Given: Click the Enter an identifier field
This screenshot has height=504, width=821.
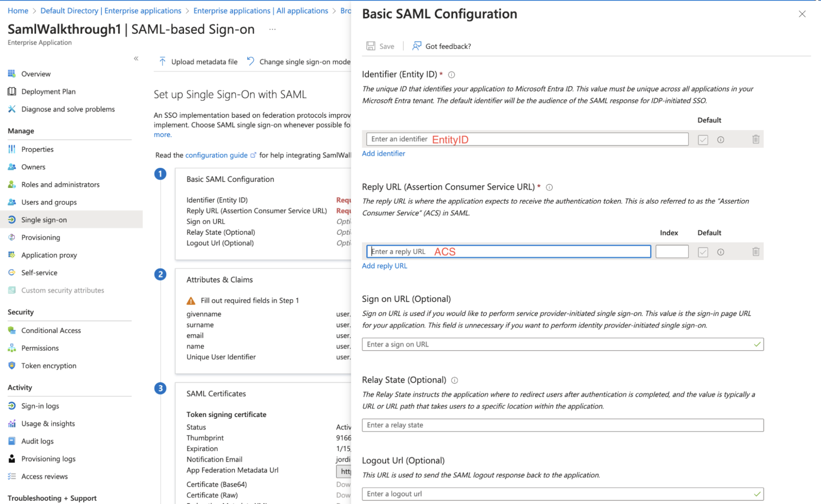Looking at the screenshot, I should [527, 139].
